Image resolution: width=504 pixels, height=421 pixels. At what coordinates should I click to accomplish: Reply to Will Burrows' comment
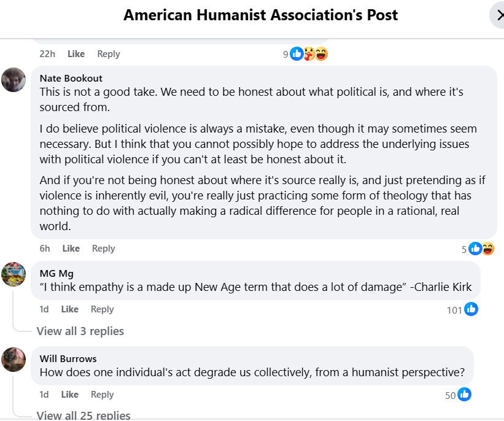point(103,395)
